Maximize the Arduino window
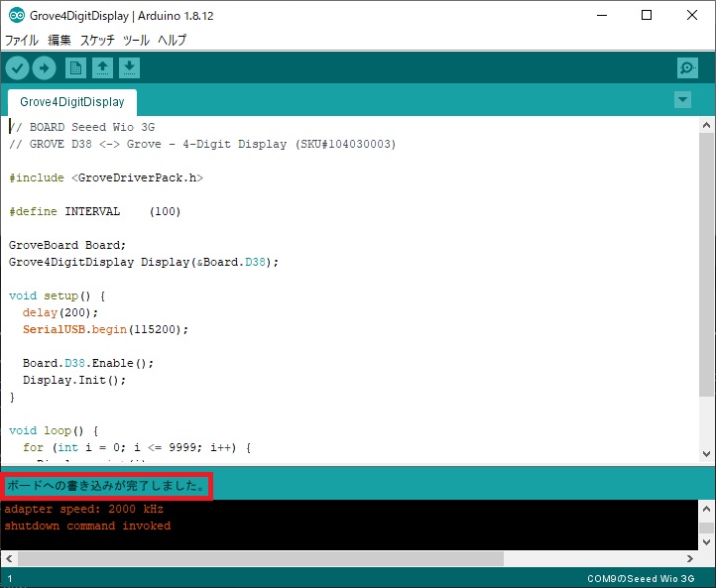The height and width of the screenshot is (588, 716). 647,16
